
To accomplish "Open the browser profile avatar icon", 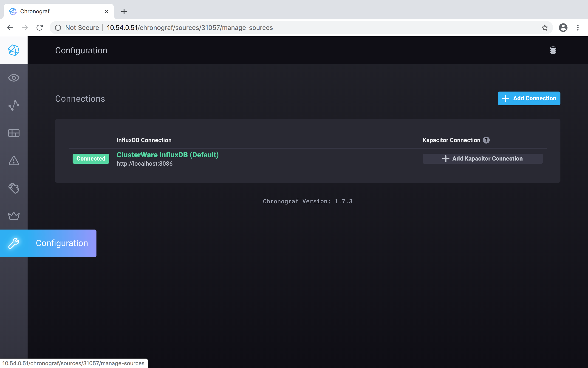I will coord(563,28).
